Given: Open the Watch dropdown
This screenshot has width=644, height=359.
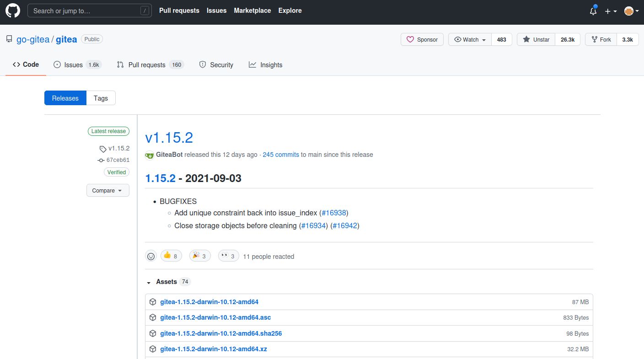Looking at the screenshot, I should tap(469, 39).
